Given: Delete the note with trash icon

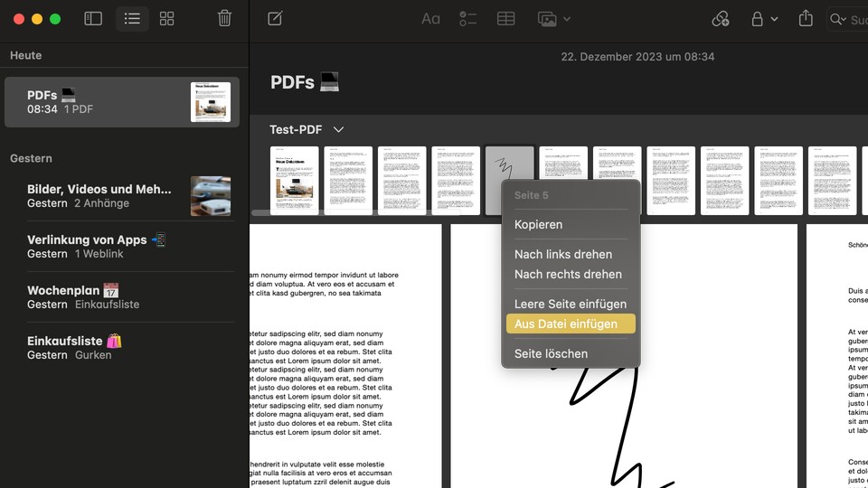Looking at the screenshot, I should 224,19.
